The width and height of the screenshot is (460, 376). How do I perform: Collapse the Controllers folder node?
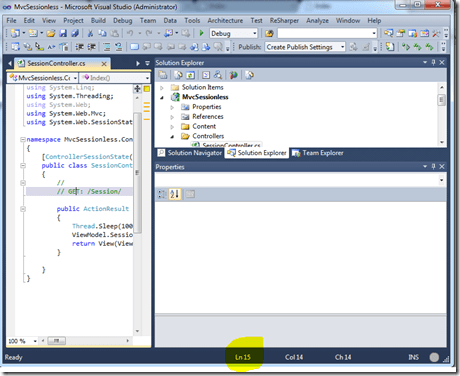click(172, 136)
